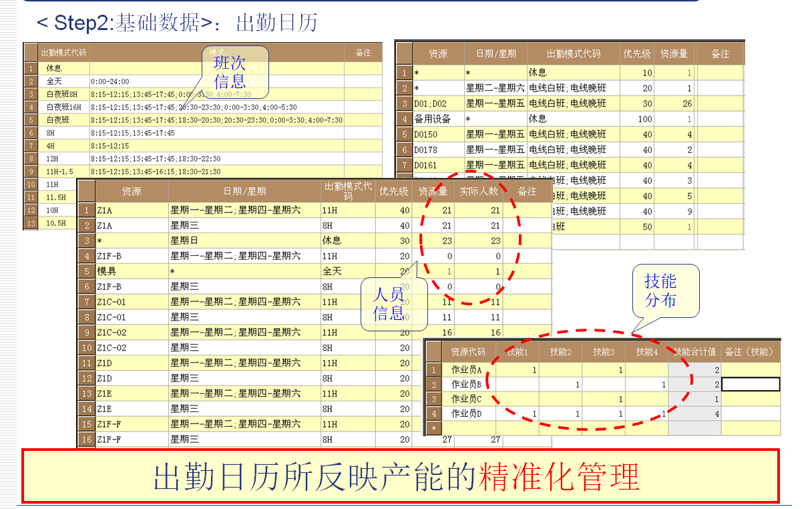Viewport: 812px width, 509px height.
Task: Select the 11H-1.5 shift code cell
Action: point(61,171)
